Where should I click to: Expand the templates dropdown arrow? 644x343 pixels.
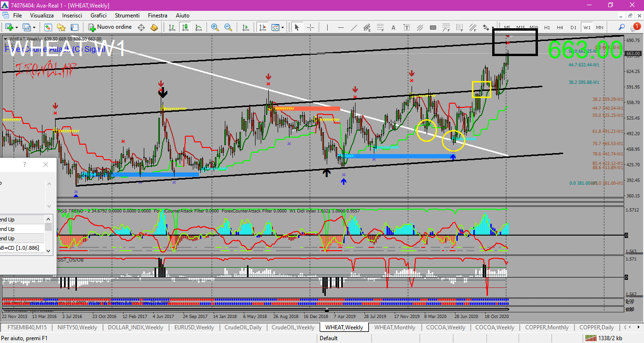click(x=282, y=27)
